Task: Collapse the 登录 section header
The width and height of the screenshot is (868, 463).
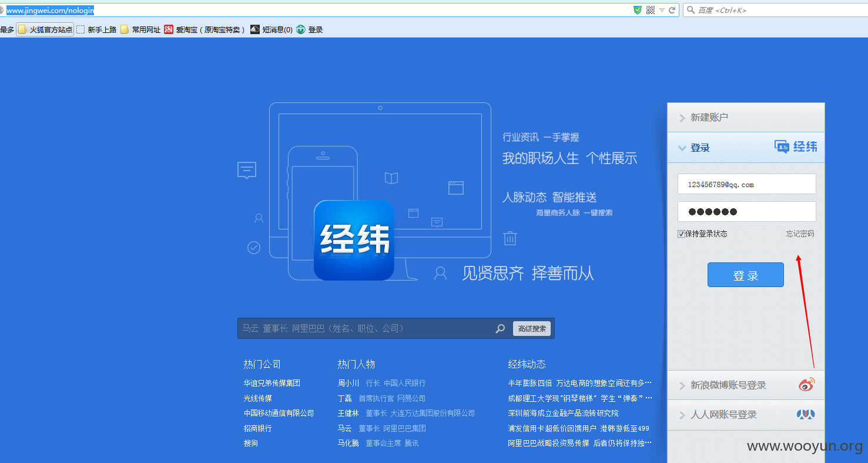Action: click(746, 148)
